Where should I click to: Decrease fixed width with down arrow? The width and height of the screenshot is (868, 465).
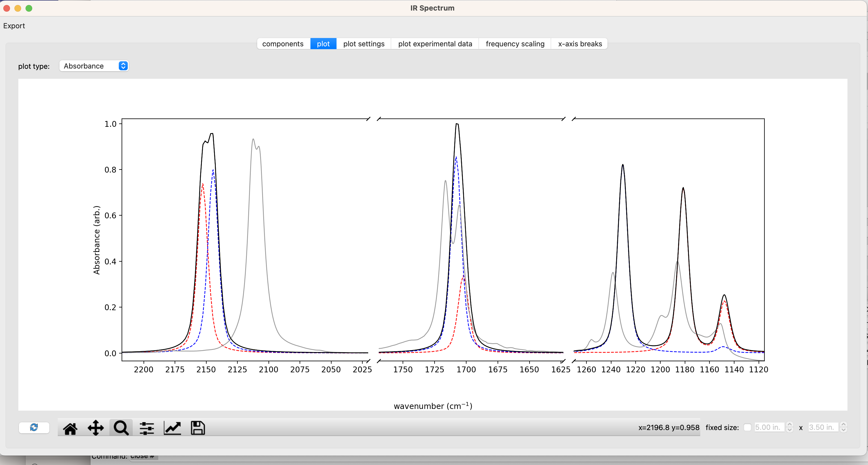(x=789, y=430)
